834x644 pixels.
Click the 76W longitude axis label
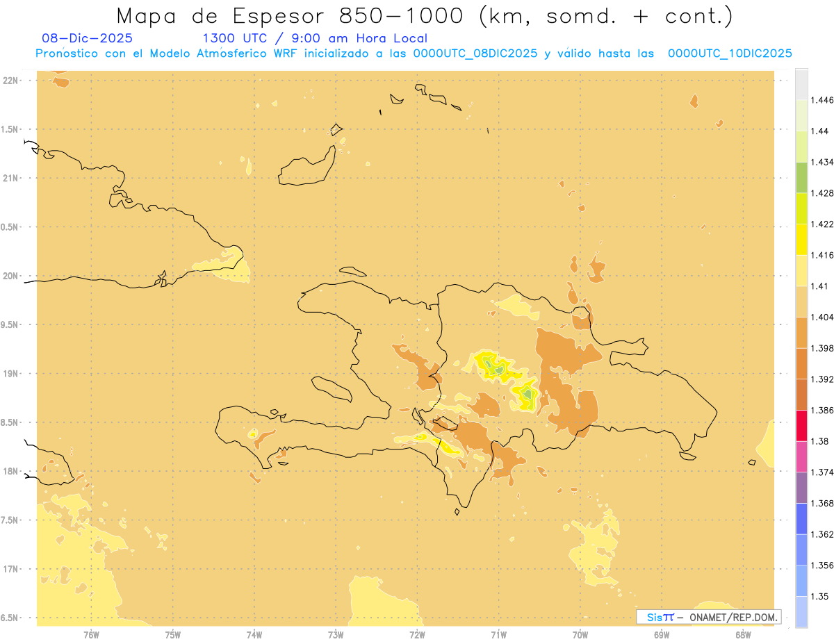(91, 635)
